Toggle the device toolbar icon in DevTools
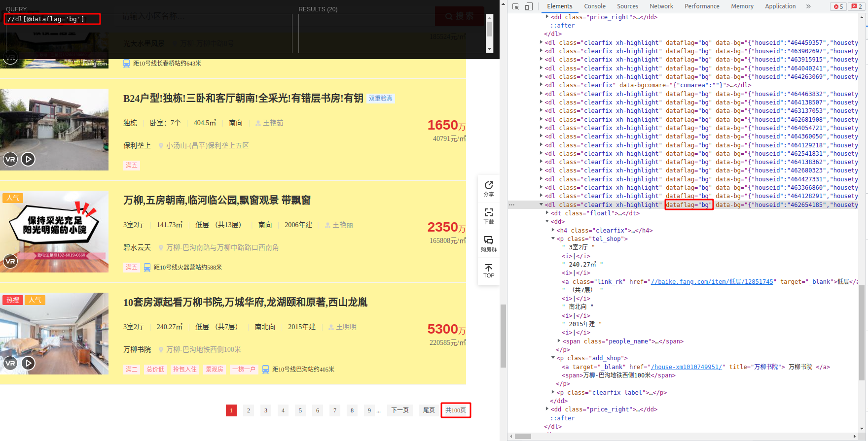 [x=529, y=6]
